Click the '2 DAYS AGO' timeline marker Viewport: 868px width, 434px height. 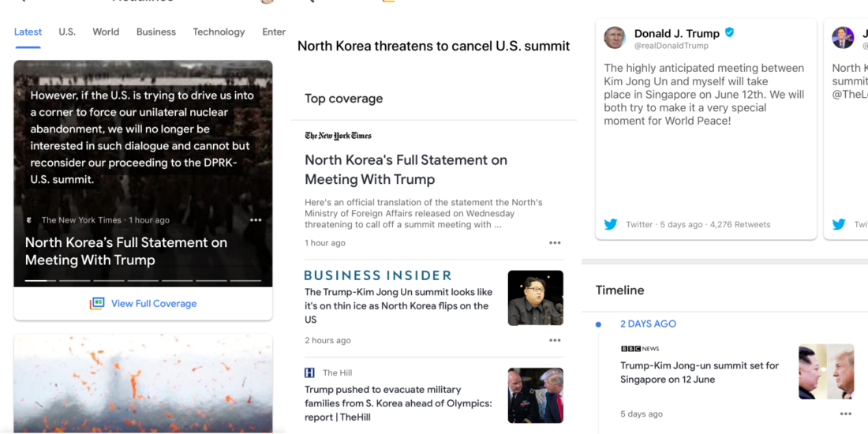[x=648, y=324]
